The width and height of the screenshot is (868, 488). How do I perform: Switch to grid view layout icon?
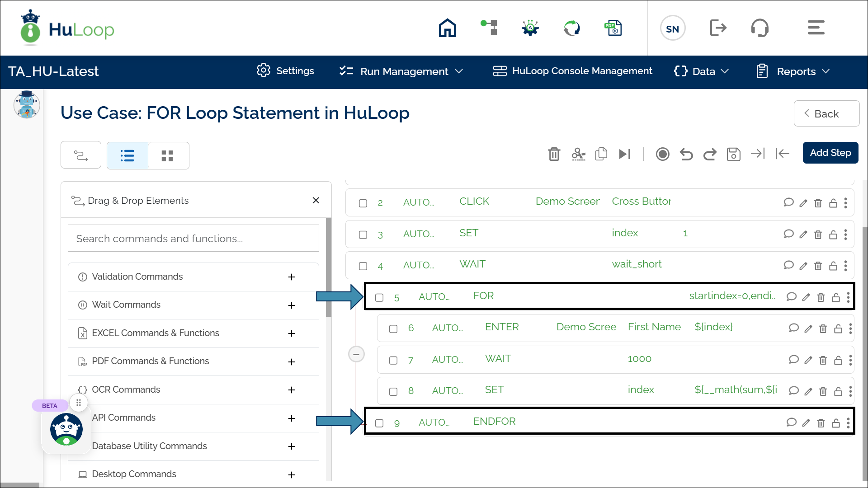coord(167,156)
